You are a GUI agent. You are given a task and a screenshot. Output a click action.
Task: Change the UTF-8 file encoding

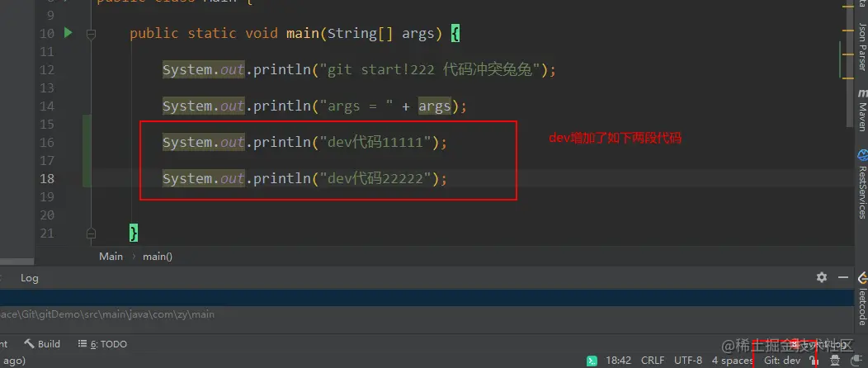point(688,361)
